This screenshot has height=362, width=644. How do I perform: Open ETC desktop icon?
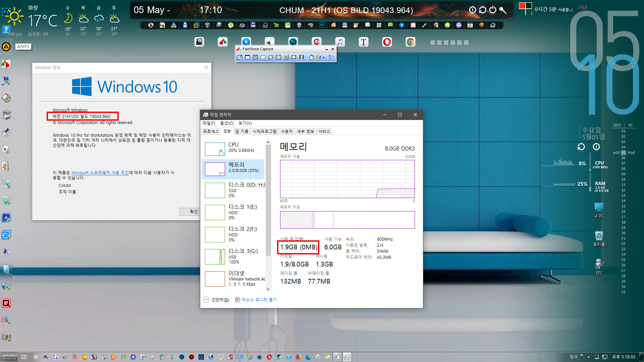click(x=599, y=267)
